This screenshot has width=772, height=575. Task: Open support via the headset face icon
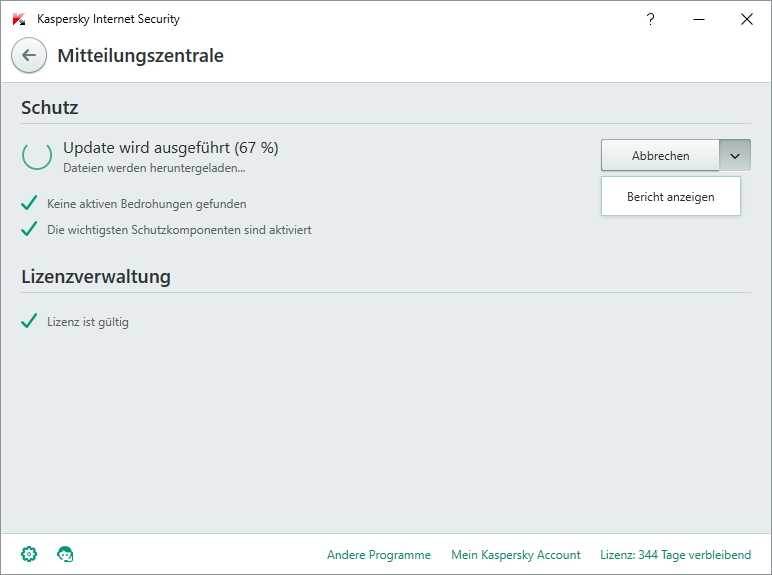pyautogui.click(x=65, y=554)
